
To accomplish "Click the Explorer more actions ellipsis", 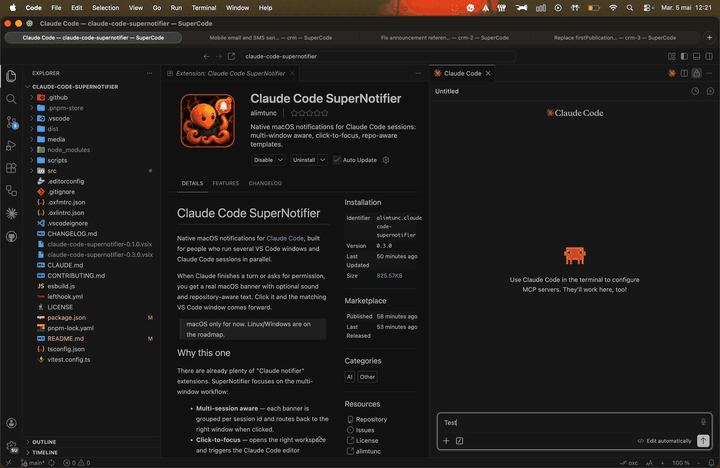I will tap(149, 73).
